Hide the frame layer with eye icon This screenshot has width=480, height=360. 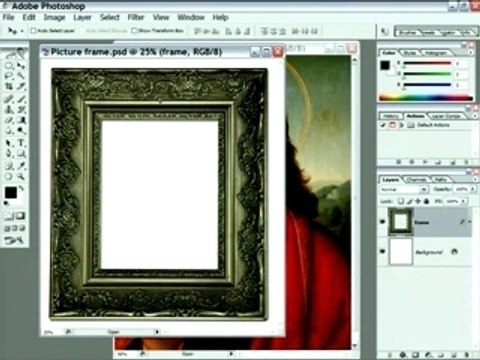(383, 221)
